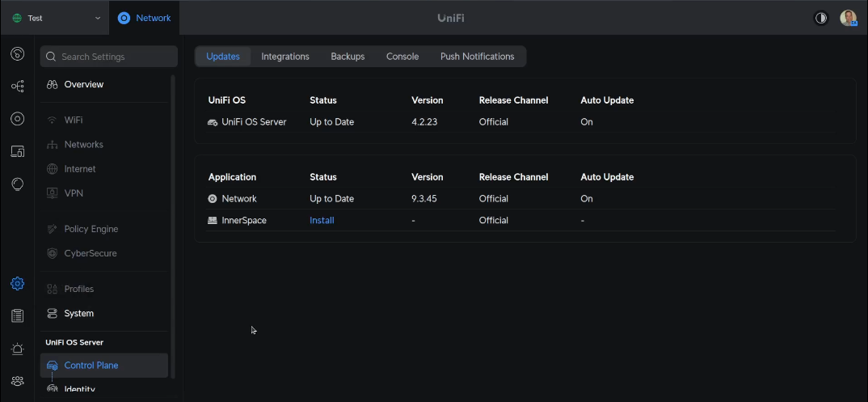
Task: Click the Internet globe icon in sidebar
Action: click(x=52, y=169)
